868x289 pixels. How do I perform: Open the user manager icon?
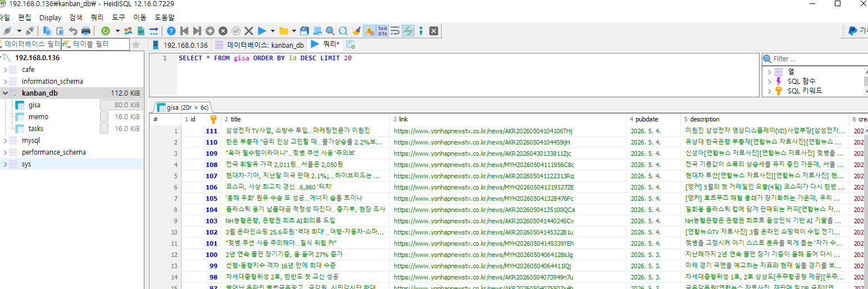[128, 31]
